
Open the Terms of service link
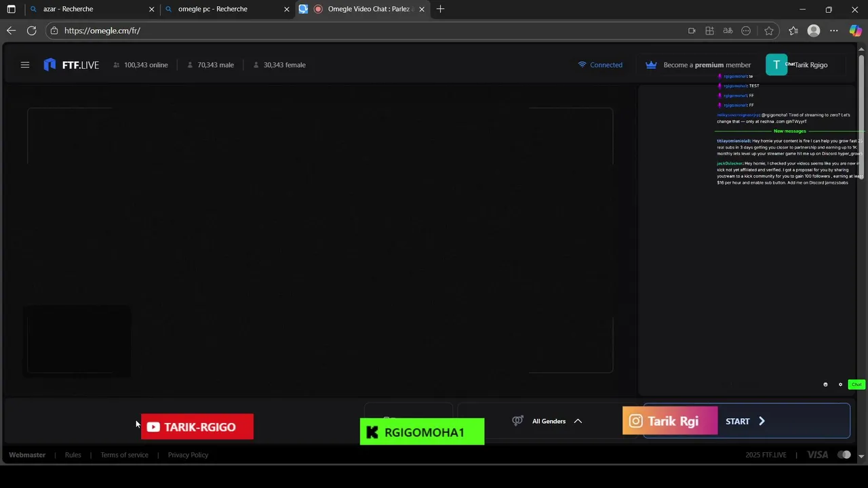click(x=124, y=455)
